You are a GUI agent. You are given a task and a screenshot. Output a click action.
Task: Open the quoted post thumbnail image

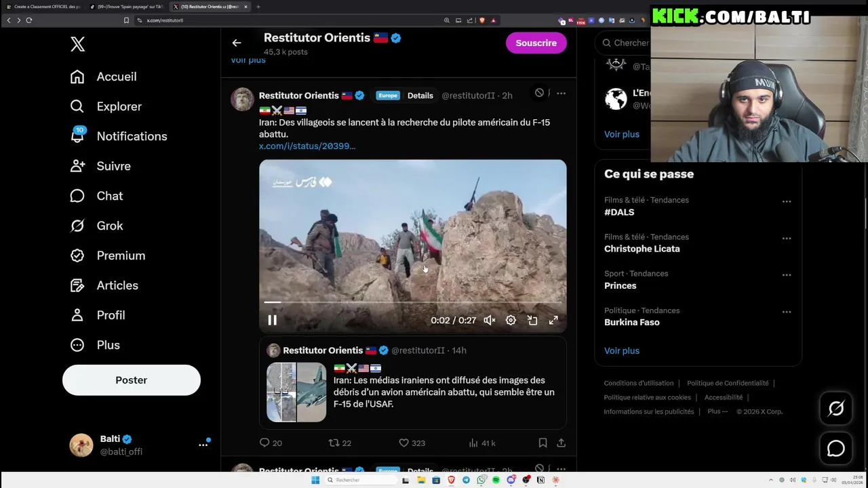(296, 392)
